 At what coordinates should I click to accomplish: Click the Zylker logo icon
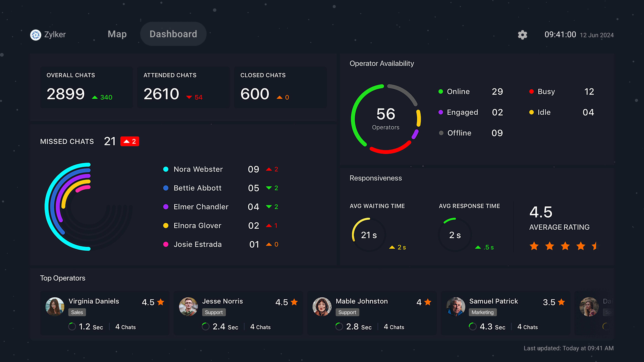pos(36,35)
